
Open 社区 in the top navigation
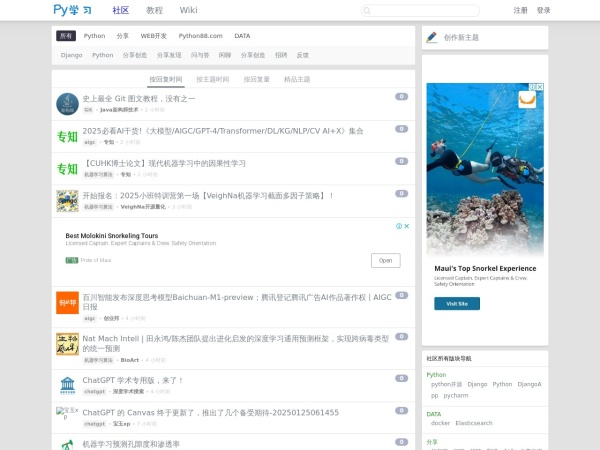pos(121,10)
